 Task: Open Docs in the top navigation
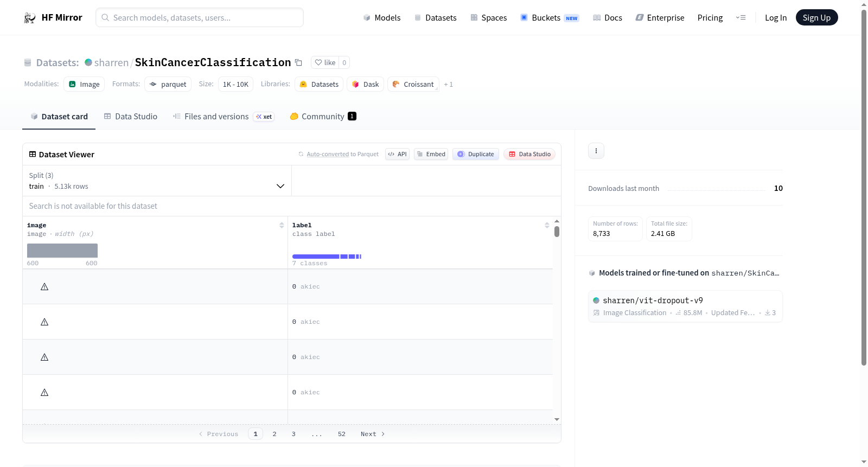[x=608, y=18]
